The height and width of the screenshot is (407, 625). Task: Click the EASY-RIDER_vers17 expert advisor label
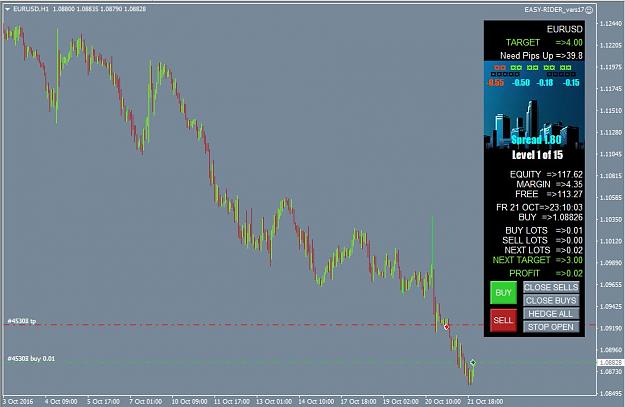click(554, 10)
